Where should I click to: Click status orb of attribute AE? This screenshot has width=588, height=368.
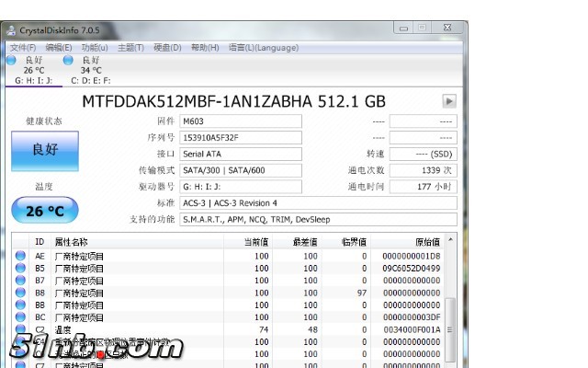20,256
